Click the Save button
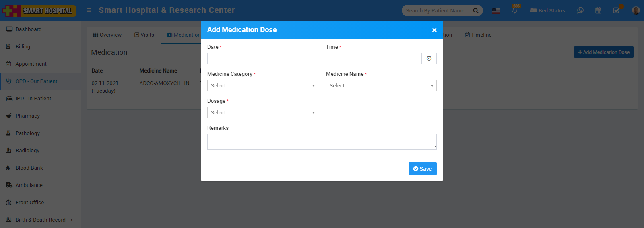 click(x=423, y=169)
